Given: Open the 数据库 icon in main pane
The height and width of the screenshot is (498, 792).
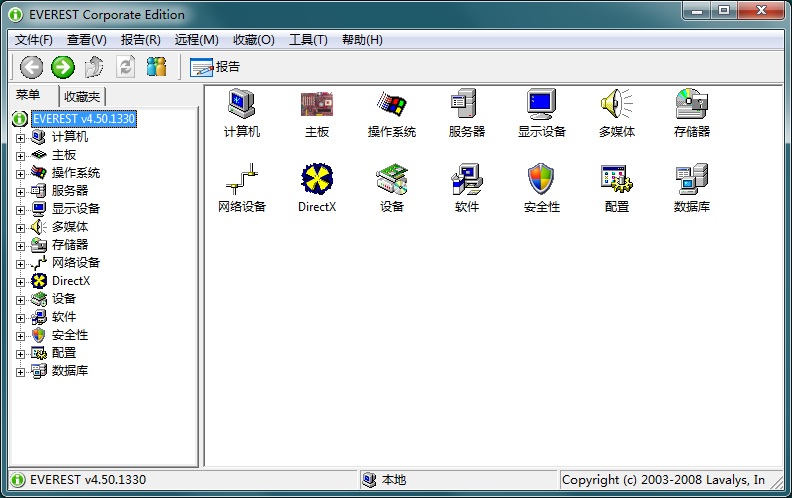Looking at the screenshot, I should point(691,179).
